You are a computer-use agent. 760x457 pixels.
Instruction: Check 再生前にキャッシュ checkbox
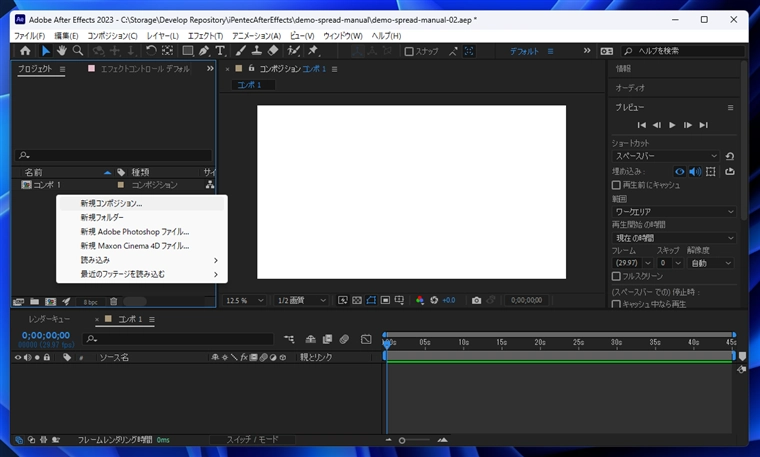click(x=616, y=185)
